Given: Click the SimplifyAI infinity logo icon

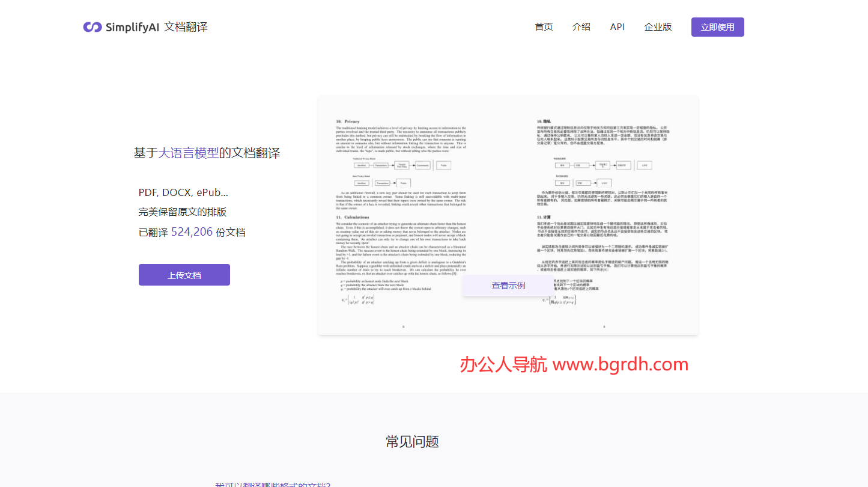Looking at the screenshot, I should (x=93, y=27).
